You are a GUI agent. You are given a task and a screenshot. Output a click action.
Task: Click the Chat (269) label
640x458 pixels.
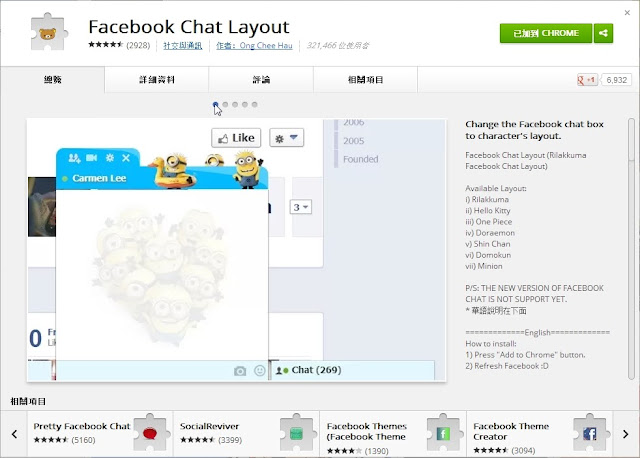coord(316,370)
